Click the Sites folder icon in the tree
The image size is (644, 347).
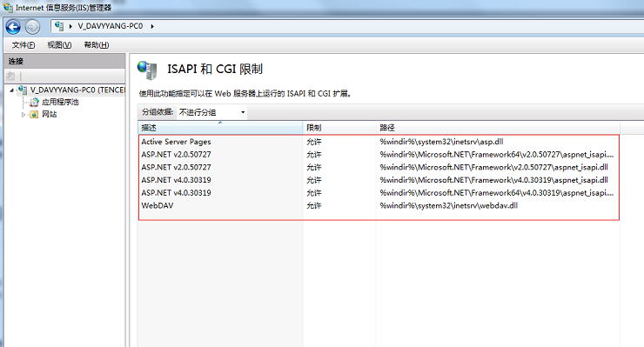click(34, 114)
